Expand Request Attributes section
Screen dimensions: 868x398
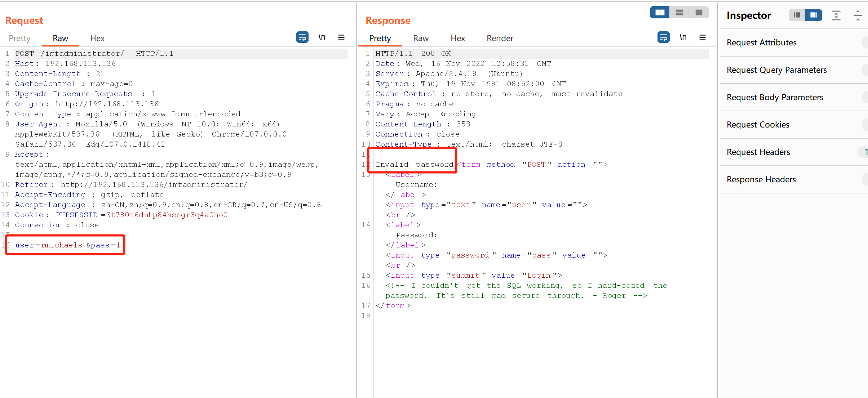click(x=761, y=43)
